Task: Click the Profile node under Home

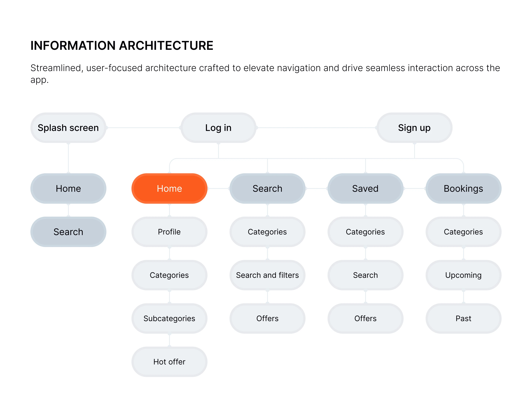Action: point(169,232)
